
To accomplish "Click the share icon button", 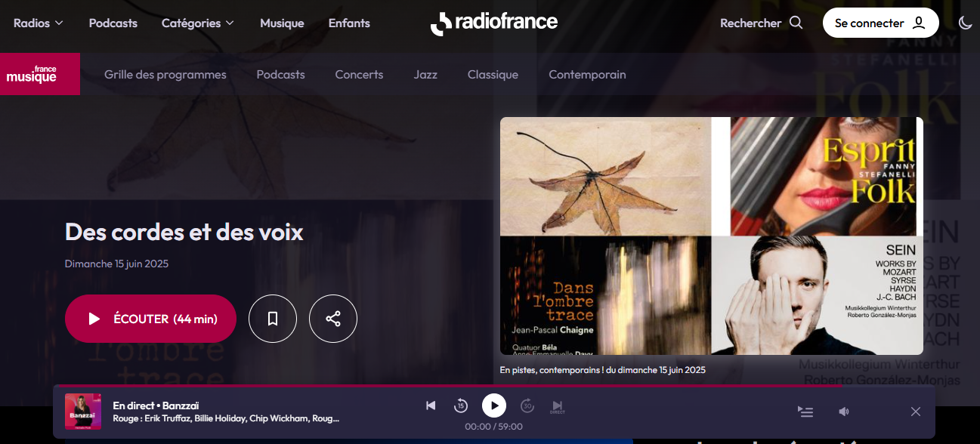I will click(333, 319).
